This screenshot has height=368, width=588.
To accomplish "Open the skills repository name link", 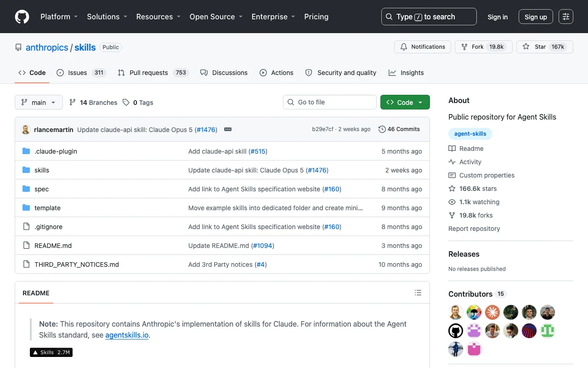I will click(x=85, y=47).
